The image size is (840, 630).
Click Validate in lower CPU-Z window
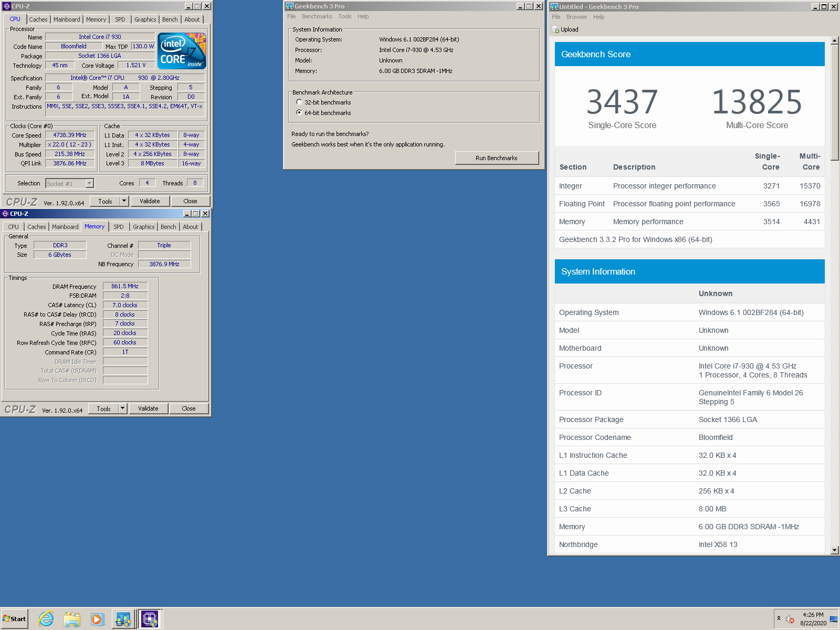point(148,408)
